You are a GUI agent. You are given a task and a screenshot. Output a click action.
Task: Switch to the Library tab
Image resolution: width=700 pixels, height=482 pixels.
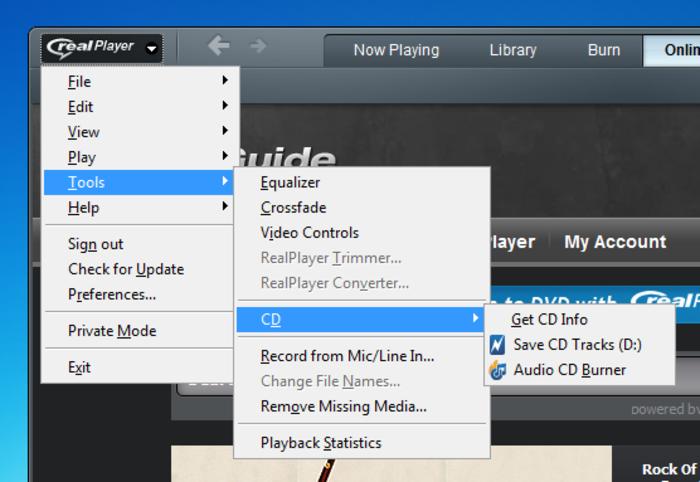click(x=513, y=50)
